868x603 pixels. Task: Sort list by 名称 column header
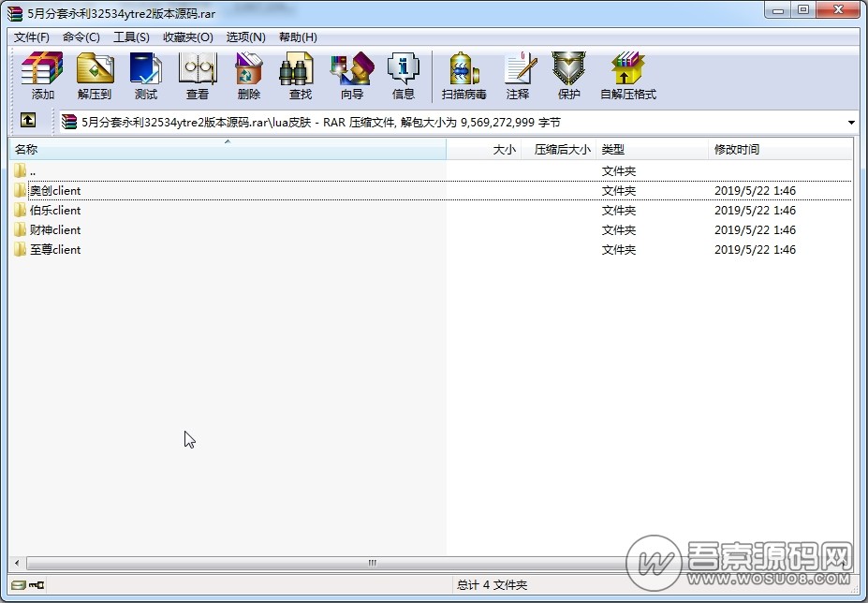(x=228, y=150)
